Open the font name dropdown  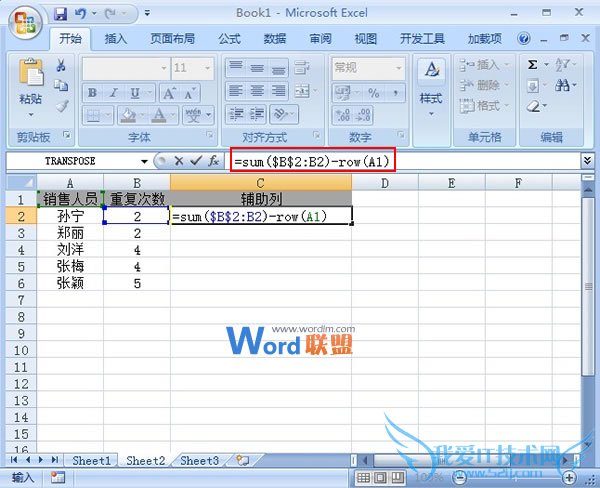point(164,68)
